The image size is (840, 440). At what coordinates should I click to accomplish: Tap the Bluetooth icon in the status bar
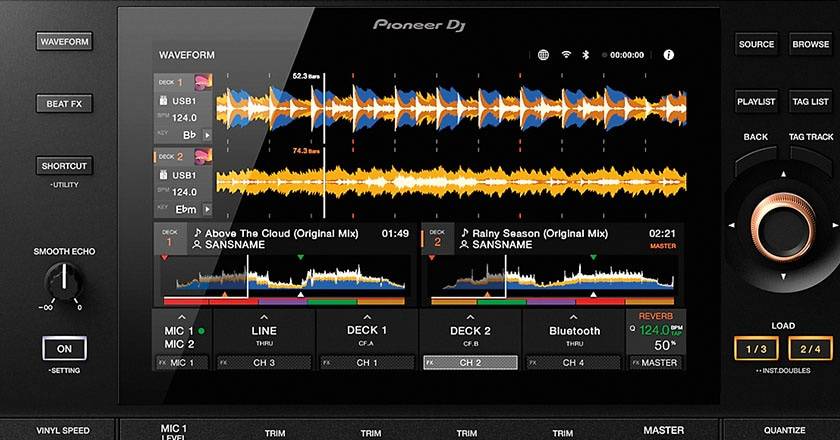click(586, 55)
